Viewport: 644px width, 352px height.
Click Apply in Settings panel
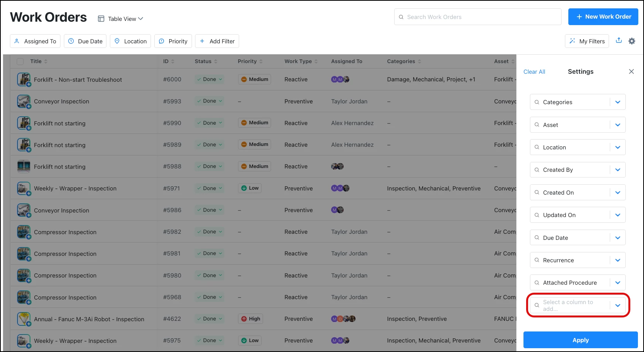point(581,340)
